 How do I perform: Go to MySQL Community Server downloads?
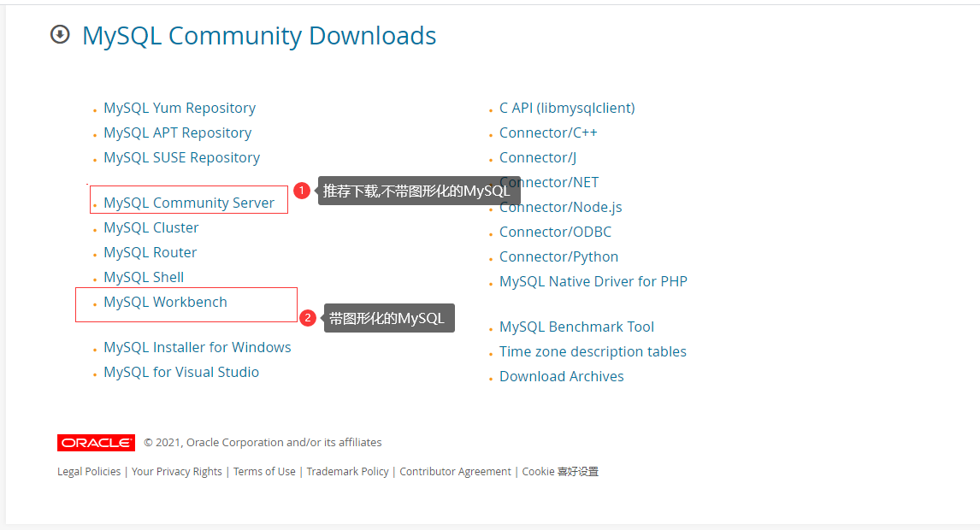coord(189,203)
